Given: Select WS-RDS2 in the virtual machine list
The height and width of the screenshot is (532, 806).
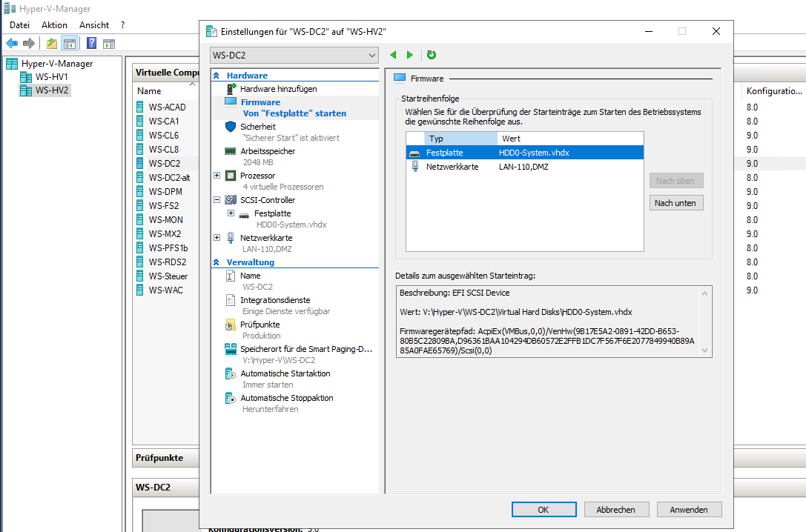Looking at the screenshot, I should 168,262.
